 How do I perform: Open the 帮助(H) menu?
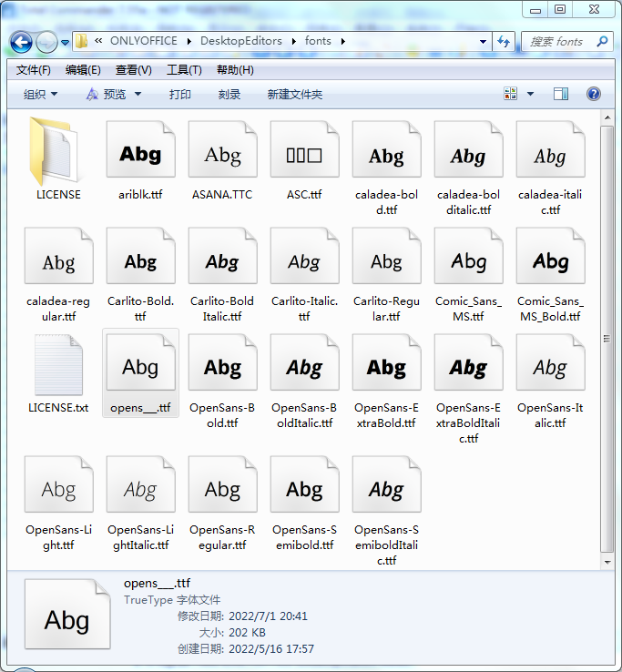click(235, 70)
